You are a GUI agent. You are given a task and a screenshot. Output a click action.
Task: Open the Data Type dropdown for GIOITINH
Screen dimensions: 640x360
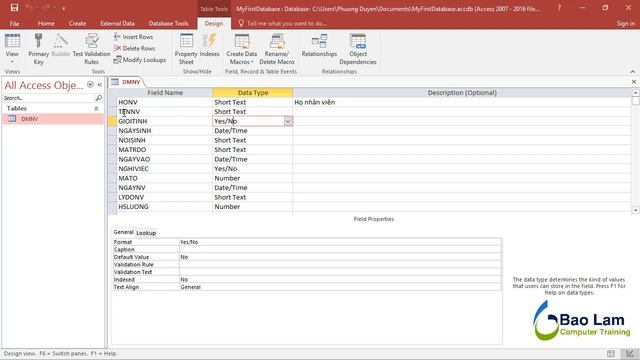tap(288, 121)
